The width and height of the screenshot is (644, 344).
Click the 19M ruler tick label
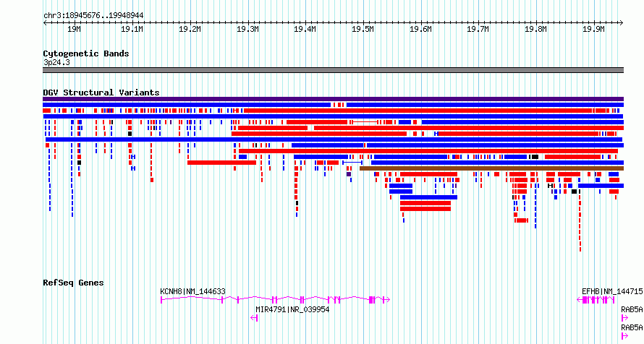pyautogui.click(x=74, y=29)
